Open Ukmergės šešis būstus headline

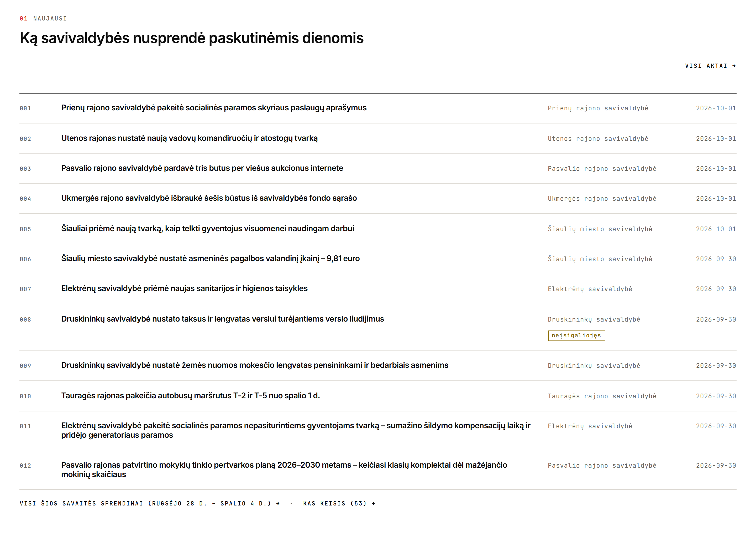(x=209, y=198)
